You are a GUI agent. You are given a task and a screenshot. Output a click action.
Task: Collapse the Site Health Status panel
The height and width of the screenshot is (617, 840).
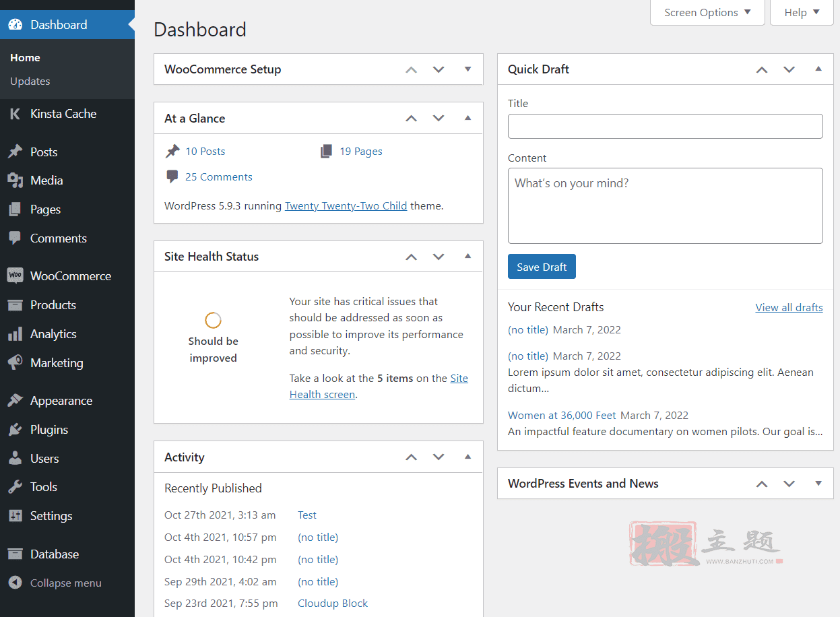pyautogui.click(x=468, y=257)
